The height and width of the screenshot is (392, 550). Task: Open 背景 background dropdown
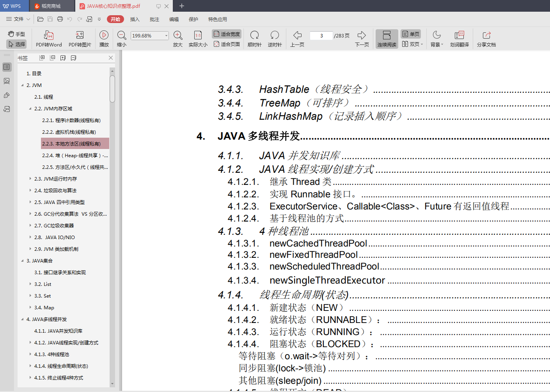click(x=437, y=39)
